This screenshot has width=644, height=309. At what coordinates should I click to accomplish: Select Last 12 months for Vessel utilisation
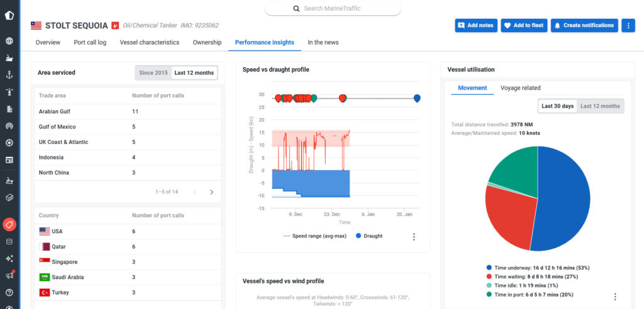[x=600, y=106]
